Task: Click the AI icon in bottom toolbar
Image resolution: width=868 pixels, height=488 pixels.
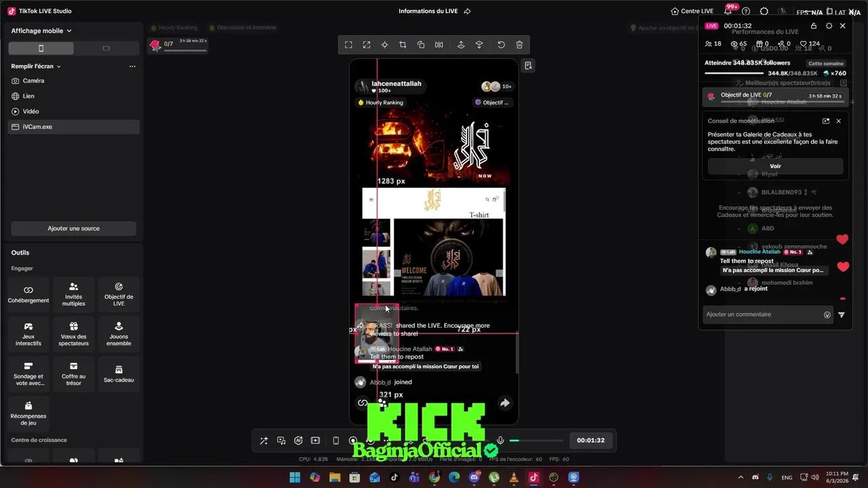Action: click(298, 441)
